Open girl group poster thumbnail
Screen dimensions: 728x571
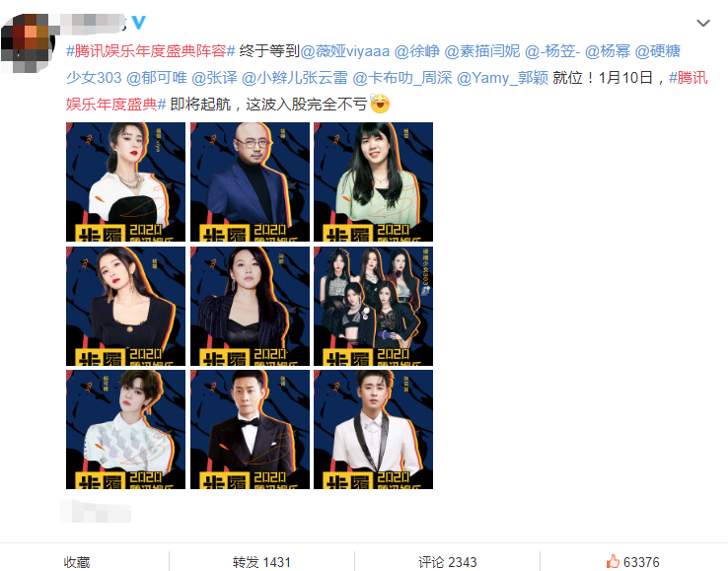tap(373, 306)
